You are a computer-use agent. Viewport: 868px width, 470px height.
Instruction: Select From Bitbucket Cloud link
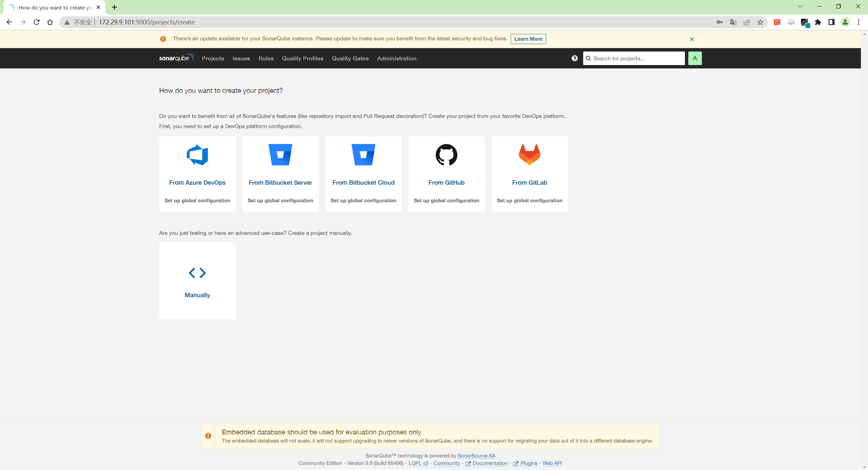(363, 182)
